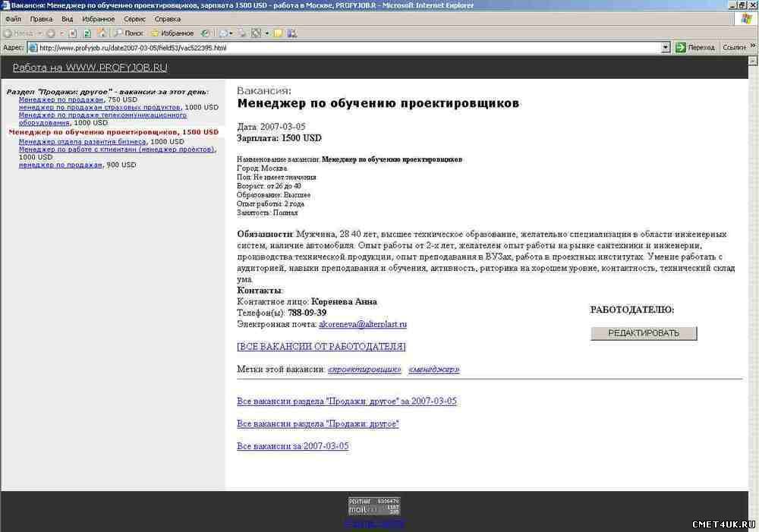Open the akoreneva@alterplast.ru email link

pos(363,324)
